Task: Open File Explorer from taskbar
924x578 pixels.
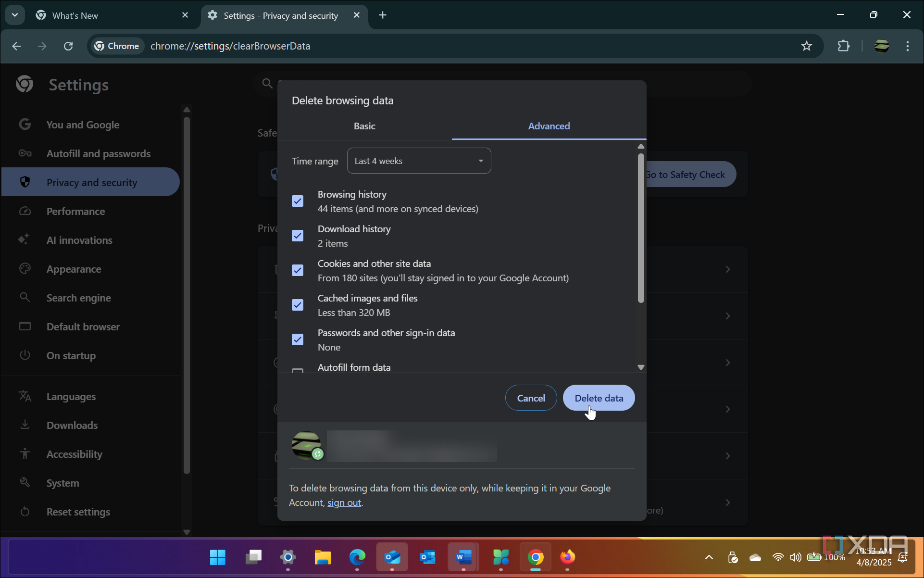Action: coord(322,557)
